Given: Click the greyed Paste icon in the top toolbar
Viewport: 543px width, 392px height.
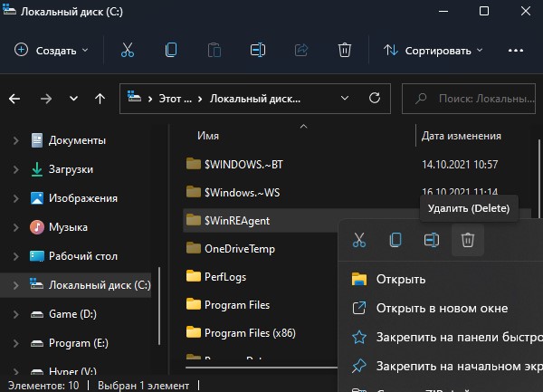Looking at the screenshot, I should click(x=214, y=50).
